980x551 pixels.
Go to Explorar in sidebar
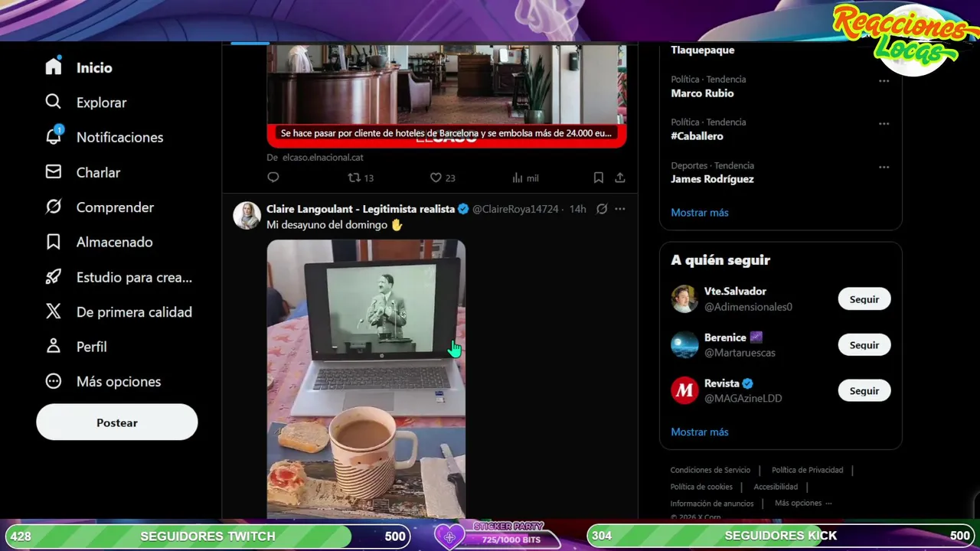tap(101, 103)
